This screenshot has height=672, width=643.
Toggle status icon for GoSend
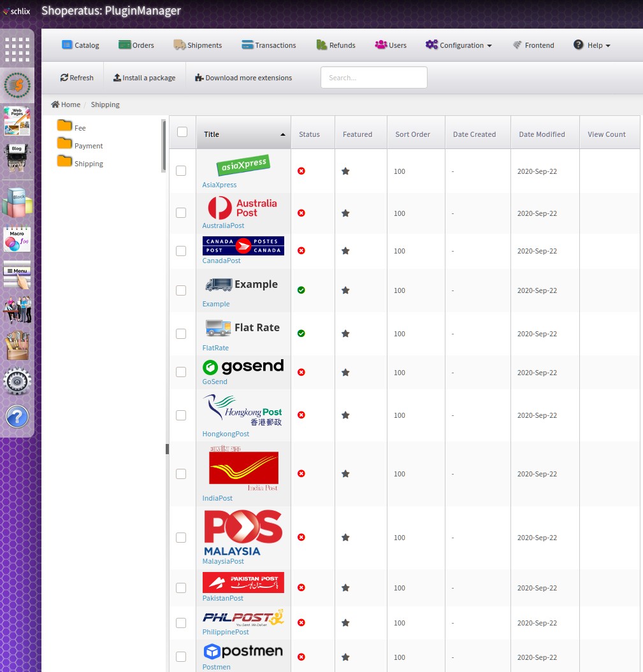click(301, 373)
